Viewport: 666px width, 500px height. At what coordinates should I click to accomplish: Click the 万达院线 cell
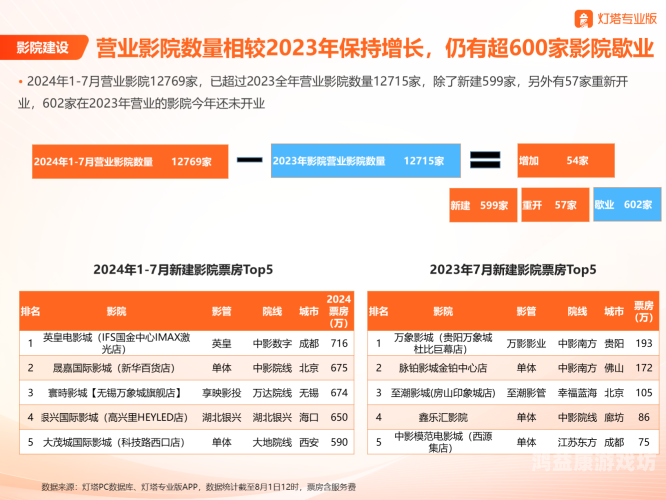point(272,393)
